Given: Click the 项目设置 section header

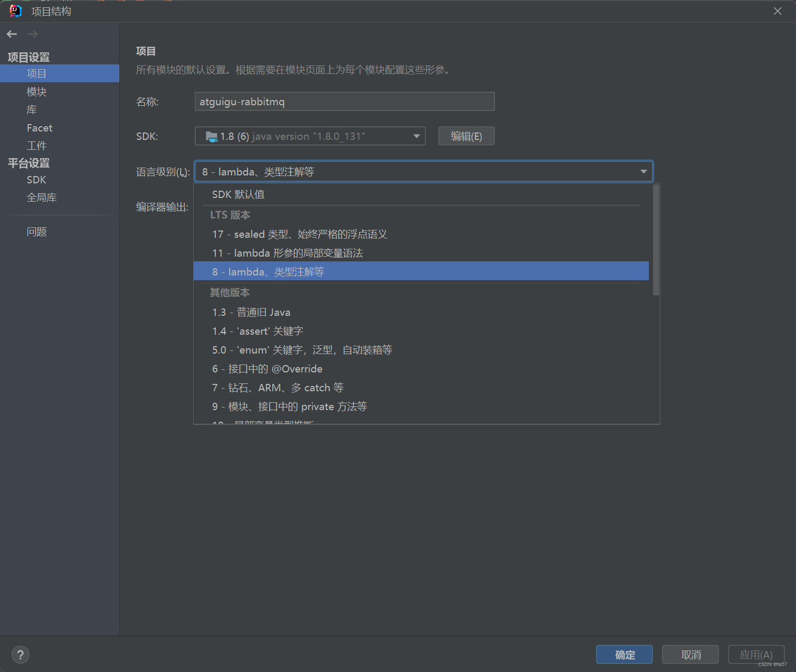Looking at the screenshot, I should (29, 57).
